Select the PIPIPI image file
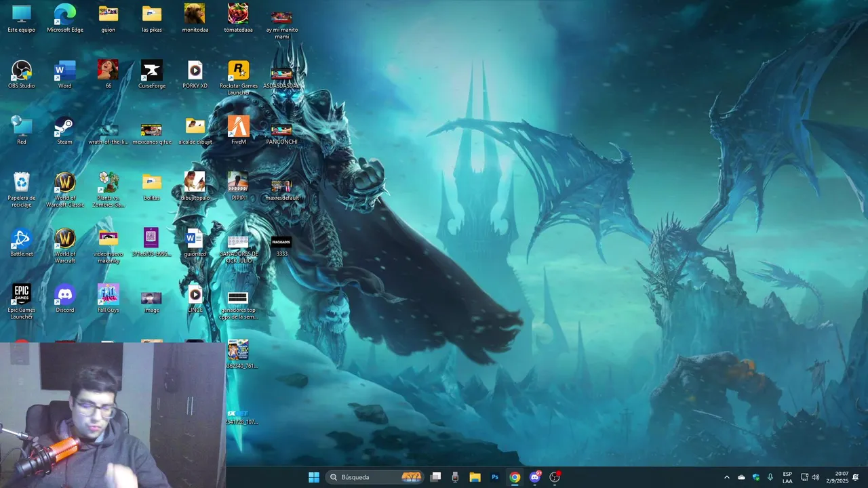This screenshot has height=488, width=868. pos(239,186)
